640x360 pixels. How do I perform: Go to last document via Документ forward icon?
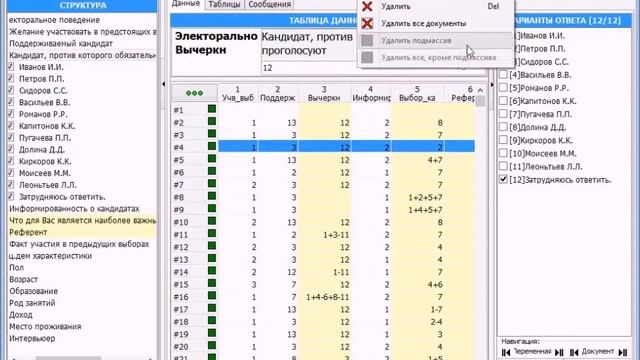point(623,352)
